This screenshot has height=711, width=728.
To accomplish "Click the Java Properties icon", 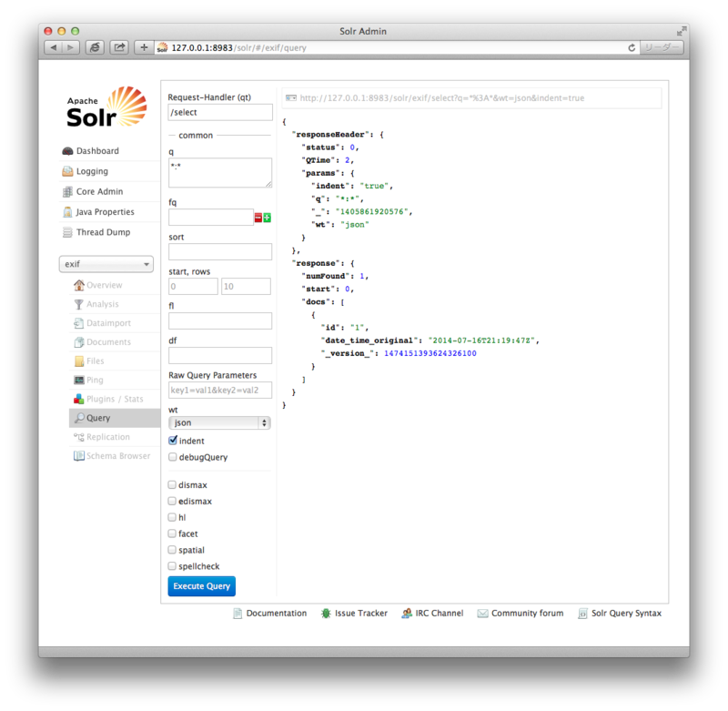I will 67,212.
